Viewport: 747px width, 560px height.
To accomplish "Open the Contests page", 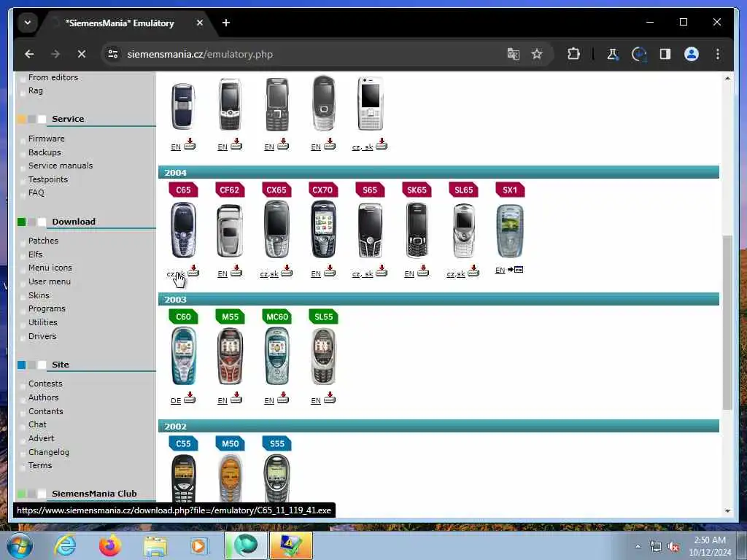I will (x=45, y=384).
